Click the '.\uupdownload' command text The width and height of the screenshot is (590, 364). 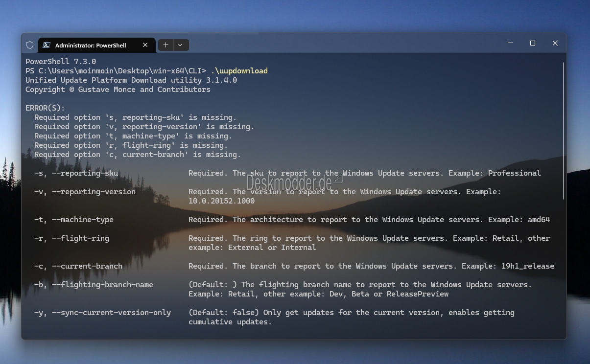point(239,71)
